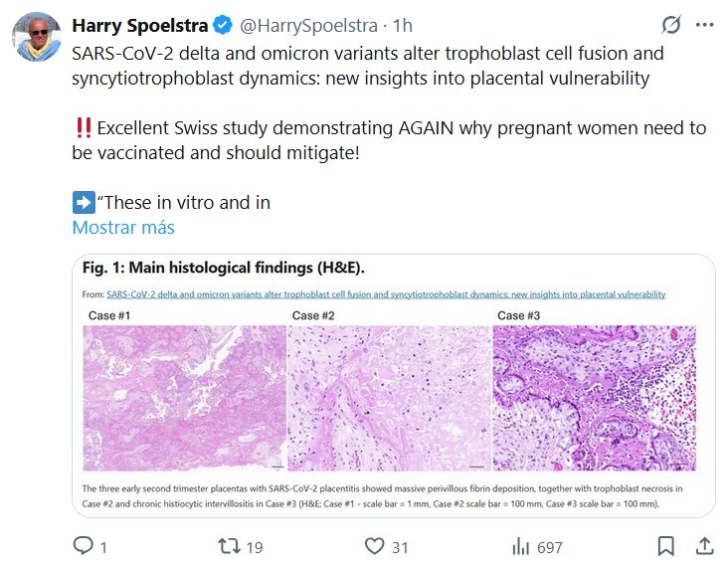Click the Case #2 histology image
Screen dimensions: 728x569
coord(389,398)
